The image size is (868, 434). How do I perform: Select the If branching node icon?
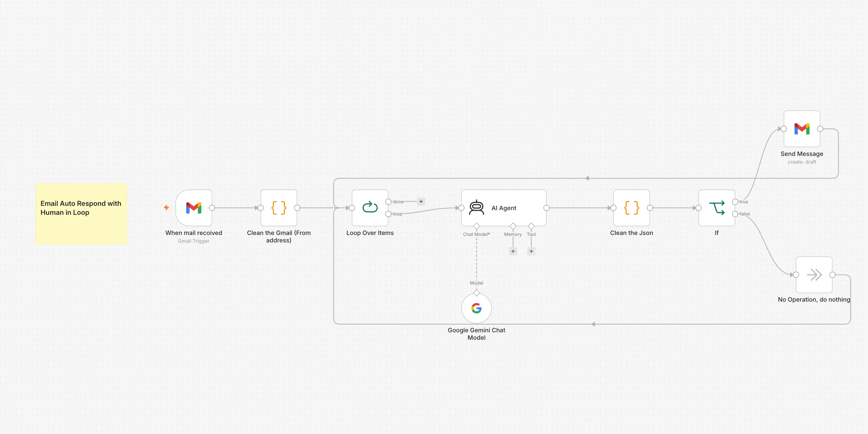(717, 208)
